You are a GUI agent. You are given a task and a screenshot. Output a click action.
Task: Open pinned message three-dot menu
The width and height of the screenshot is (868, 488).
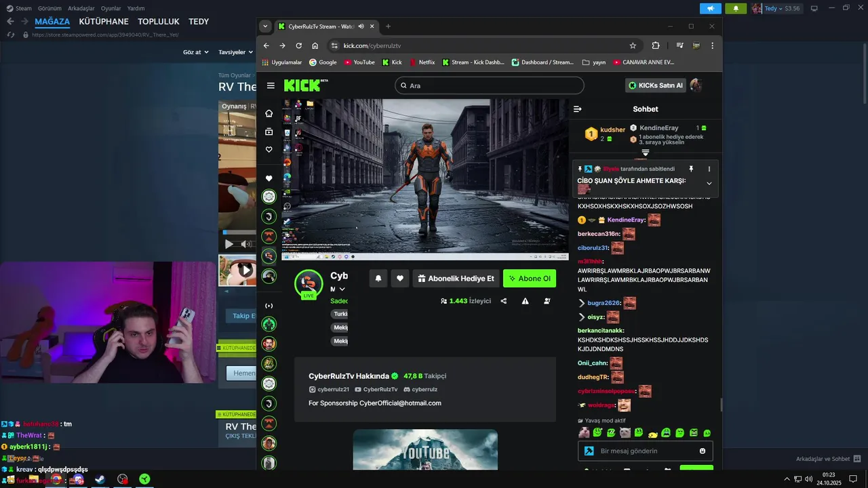tap(709, 169)
